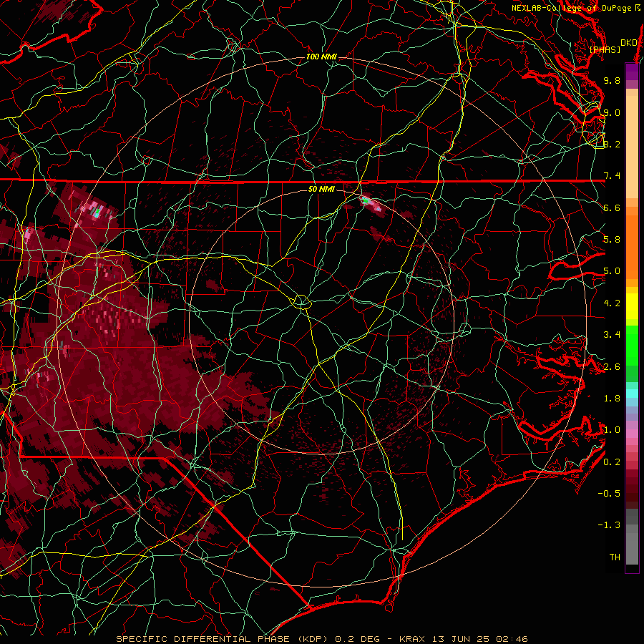644x644 pixels.
Task: Click the 2.6 scale label
Action: tap(612, 367)
